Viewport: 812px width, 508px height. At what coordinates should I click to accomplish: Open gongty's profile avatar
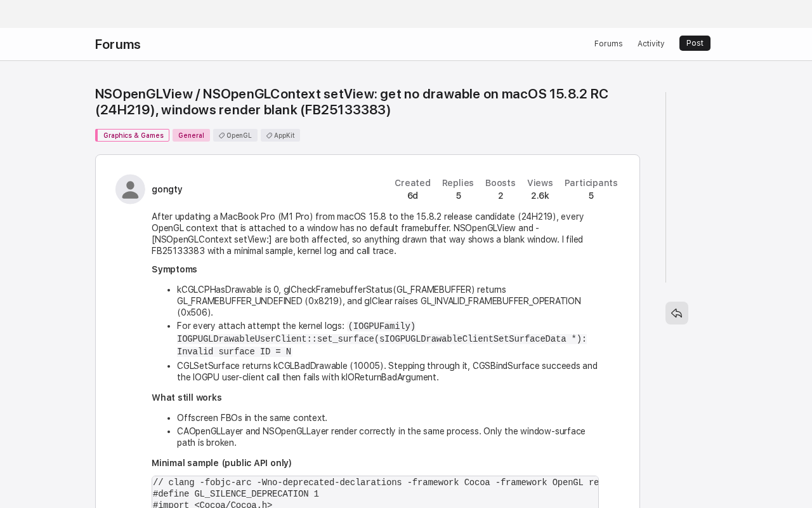click(x=130, y=189)
